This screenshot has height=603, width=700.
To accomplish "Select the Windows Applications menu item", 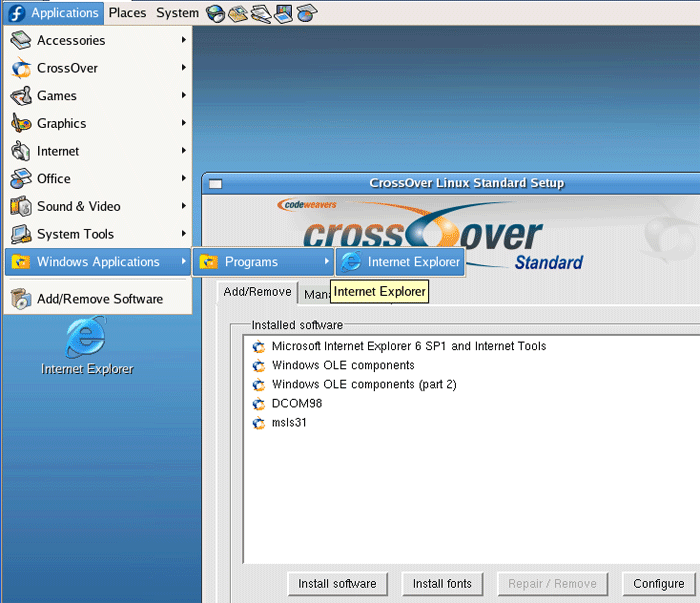I will click(98, 262).
